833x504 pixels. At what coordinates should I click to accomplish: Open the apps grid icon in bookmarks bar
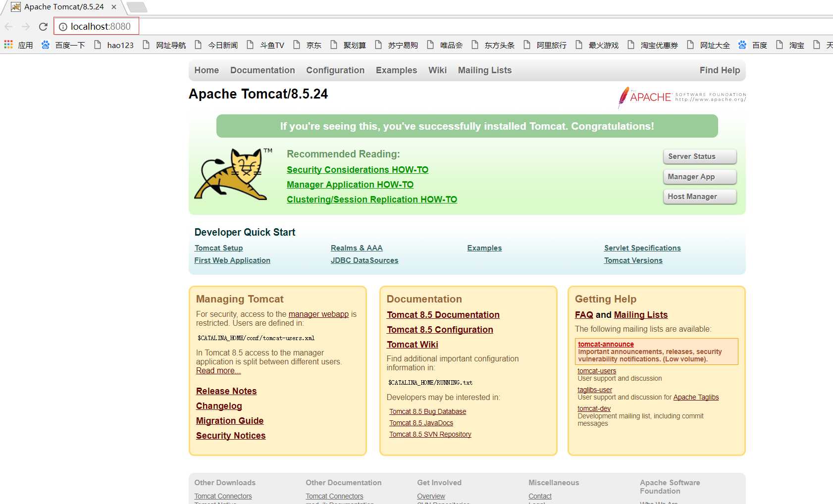(x=8, y=45)
